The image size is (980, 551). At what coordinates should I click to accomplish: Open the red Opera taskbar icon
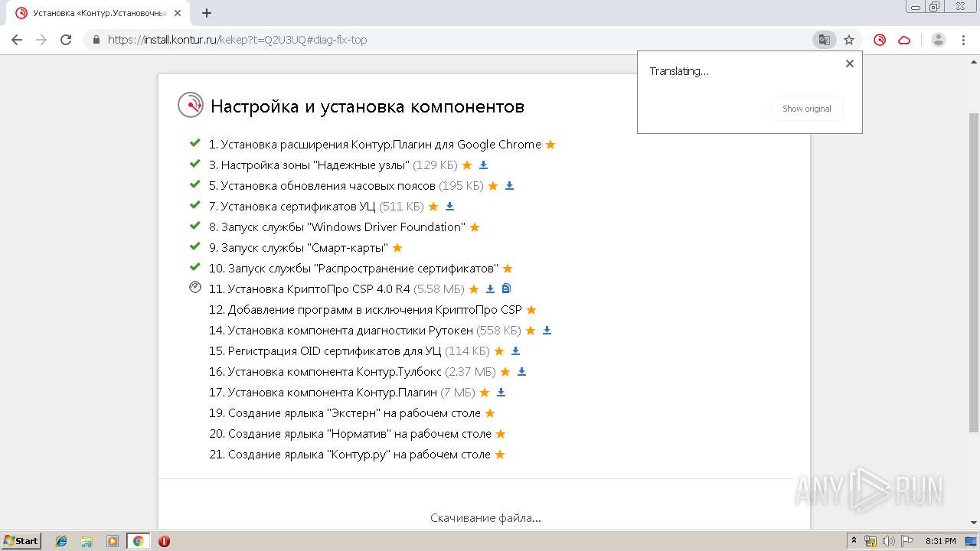point(164,541)
